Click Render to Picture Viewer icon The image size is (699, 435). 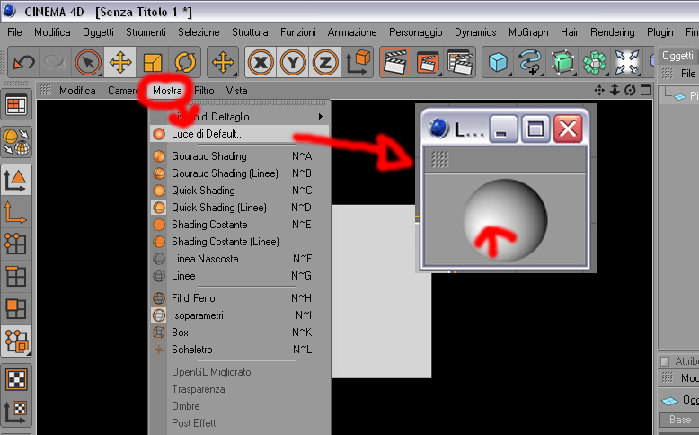coord(427,62)
